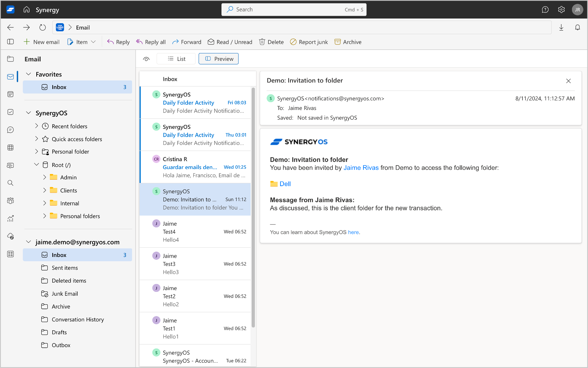Collapse Root (/) node
588x368 pixels.
click(36, 165)
